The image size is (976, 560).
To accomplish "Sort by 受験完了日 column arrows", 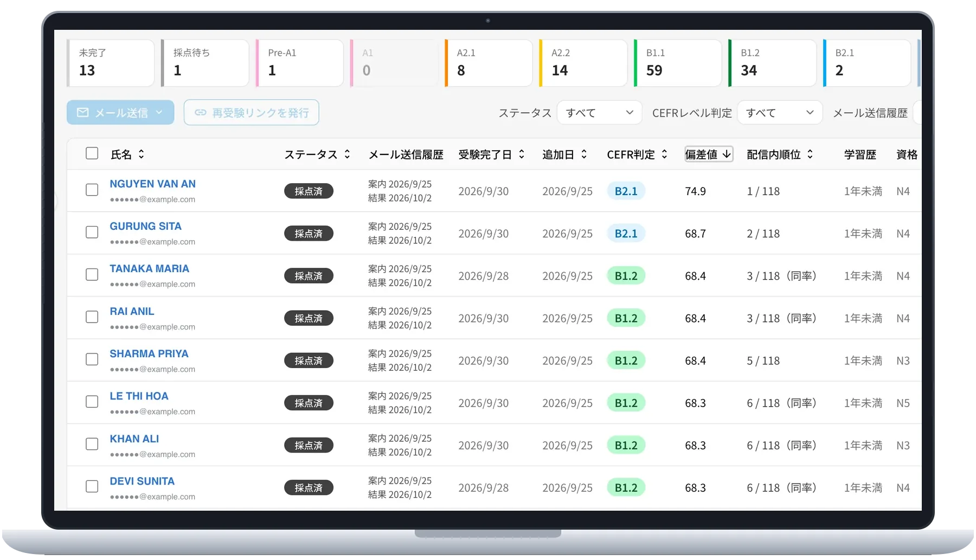I will pos(522,155).
